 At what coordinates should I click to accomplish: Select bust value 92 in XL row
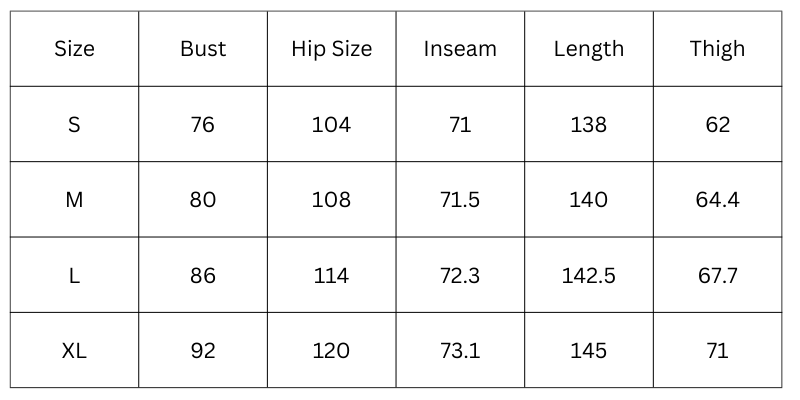pos(203,351)
